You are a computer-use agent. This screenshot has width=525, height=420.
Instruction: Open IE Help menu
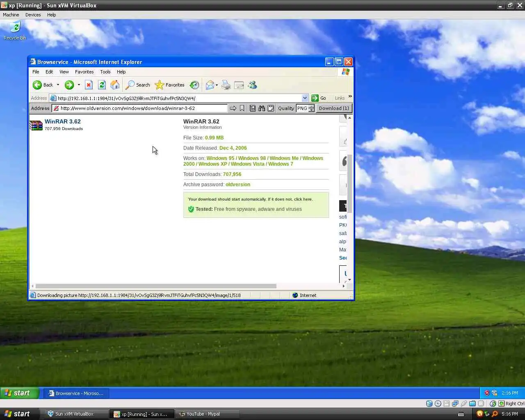coord(121,72)
